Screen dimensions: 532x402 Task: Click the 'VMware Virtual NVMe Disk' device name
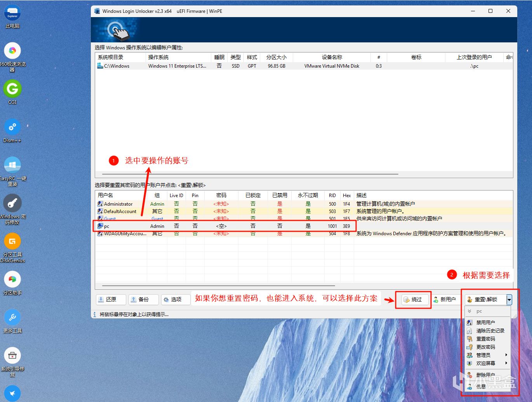tap(332, 66)
